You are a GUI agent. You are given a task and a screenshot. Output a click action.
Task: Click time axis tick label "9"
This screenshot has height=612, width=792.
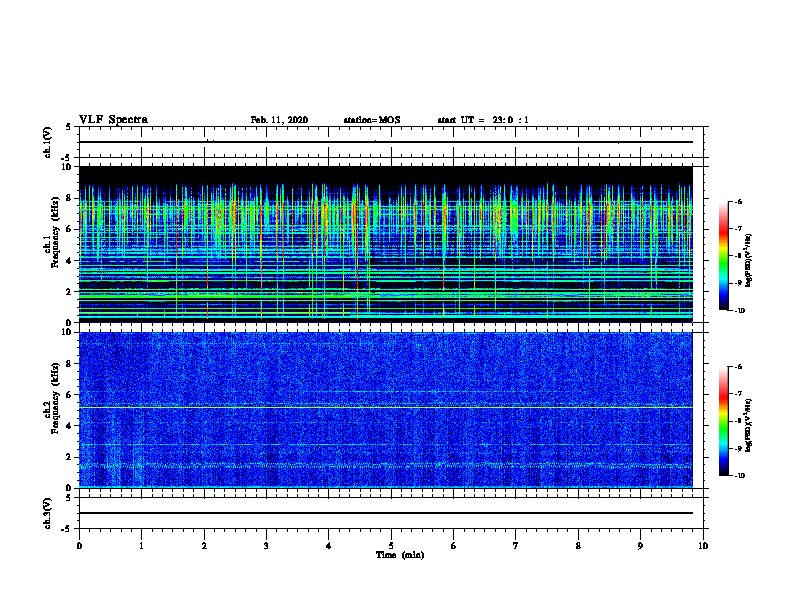click(640, 546)
